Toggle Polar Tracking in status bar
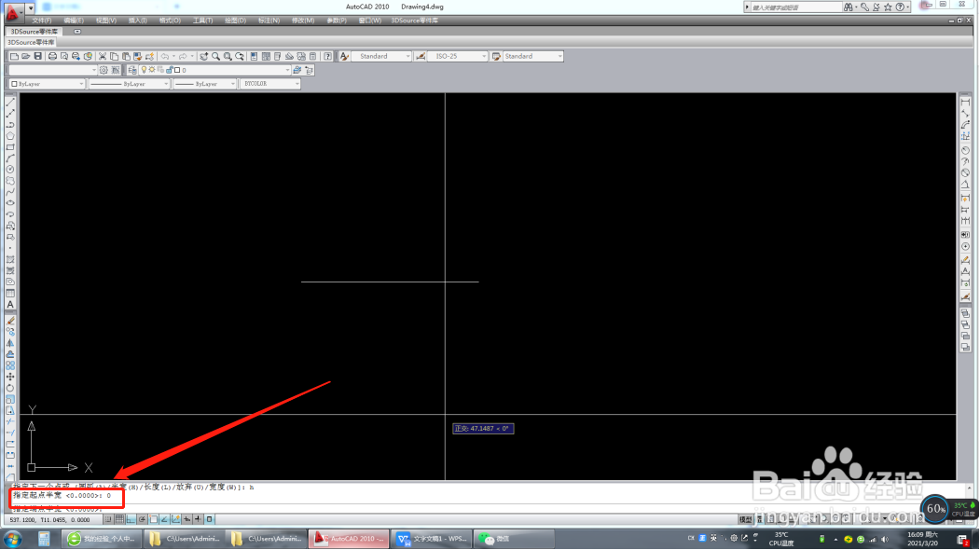Image resolution: width=980 pixels, height=550 pixels. pyautogui.click(x=142, y=518)
